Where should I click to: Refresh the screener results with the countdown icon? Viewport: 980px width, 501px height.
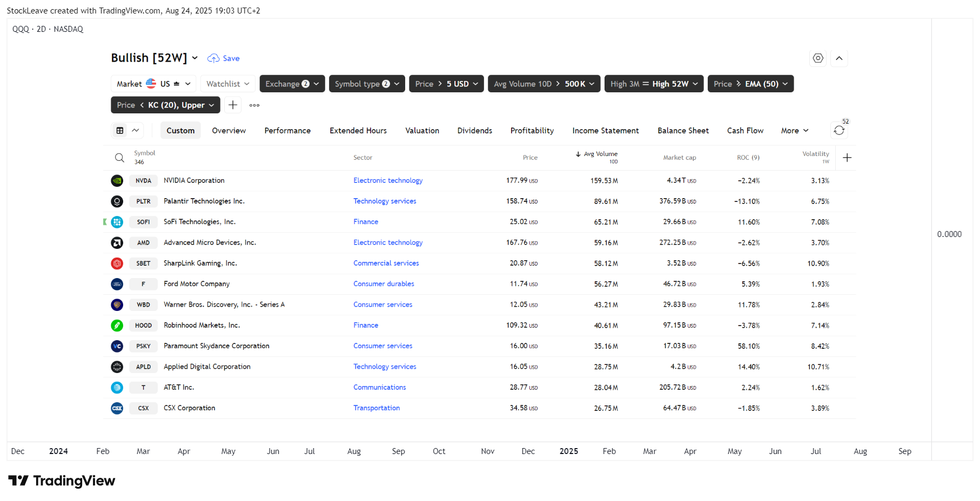click(x=839, y=130)
